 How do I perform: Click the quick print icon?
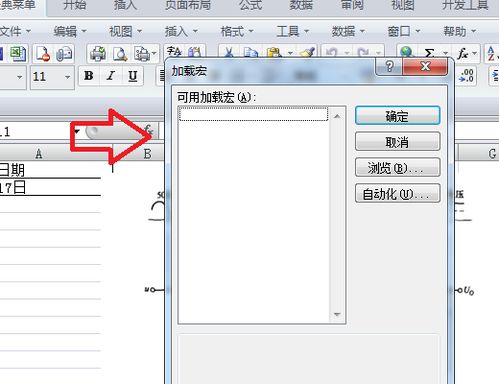[x=98, y=54]
